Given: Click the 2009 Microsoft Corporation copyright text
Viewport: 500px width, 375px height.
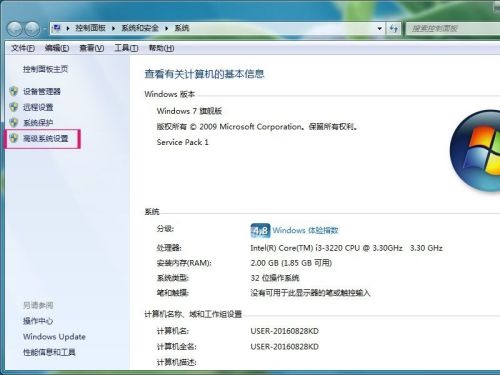Looking at the screenshot, I should (x=257, y=127).
